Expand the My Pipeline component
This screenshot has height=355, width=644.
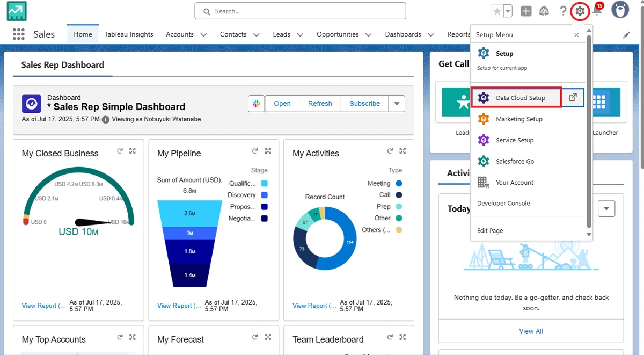click(x=268, y=151)
